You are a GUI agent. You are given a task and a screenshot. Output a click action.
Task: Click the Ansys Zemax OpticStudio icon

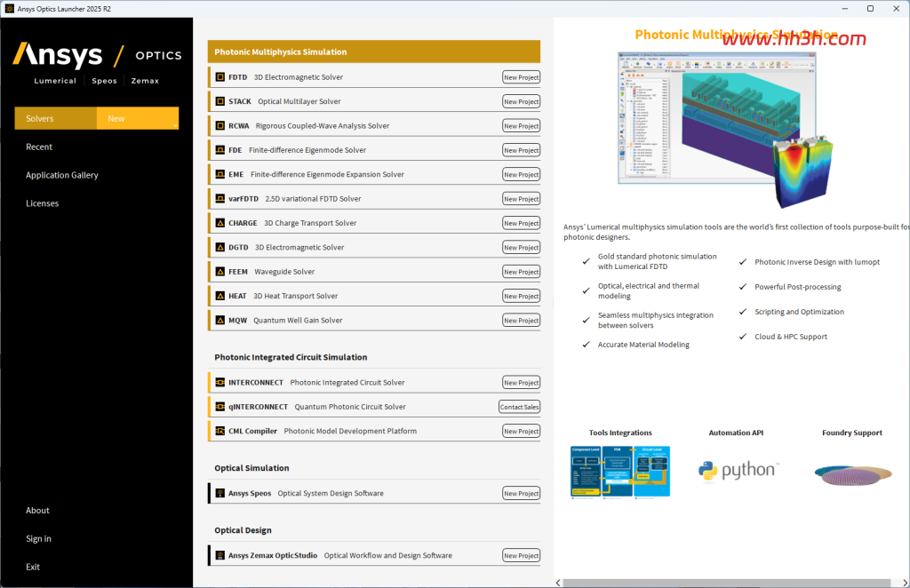tap(220, 555)
